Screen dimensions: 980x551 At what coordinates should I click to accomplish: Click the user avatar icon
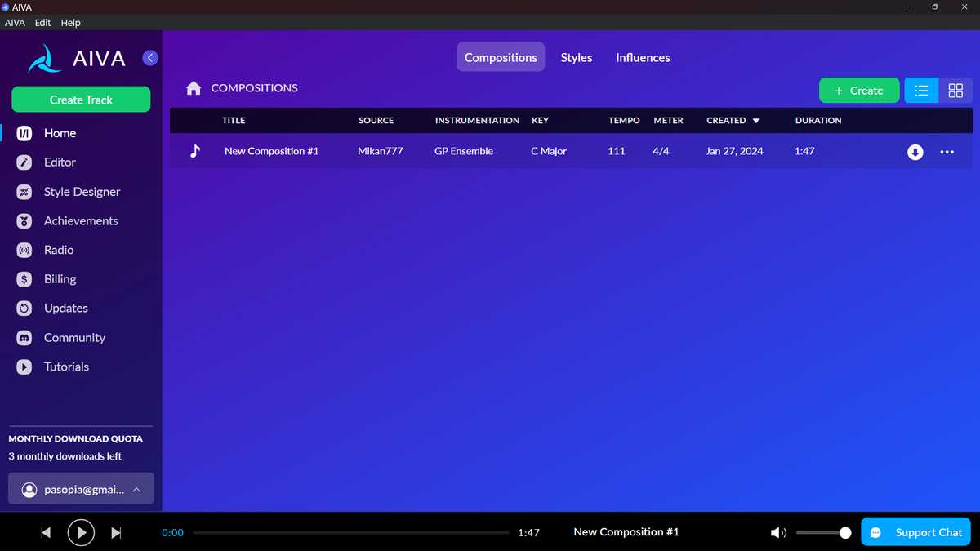(29, 490)
